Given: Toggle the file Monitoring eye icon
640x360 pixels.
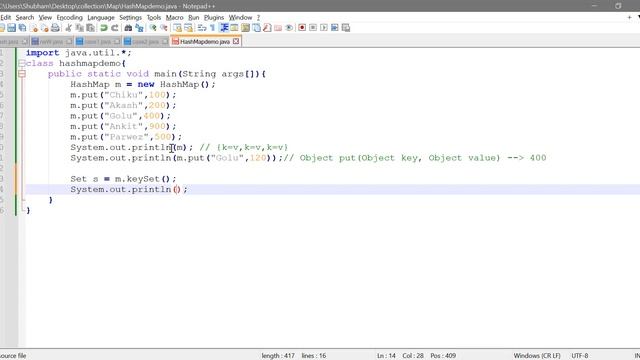Looking at the screenshot, I should pyautogui.click(x=289, y=28).
